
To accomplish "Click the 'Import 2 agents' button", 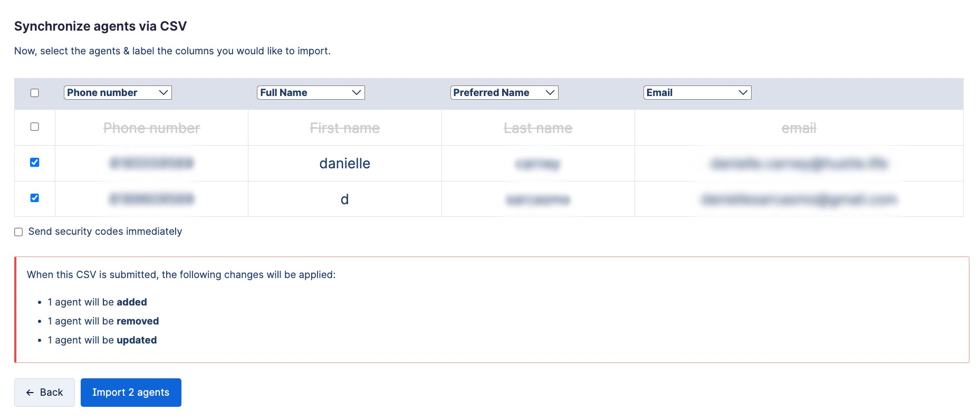I will 131,393.
